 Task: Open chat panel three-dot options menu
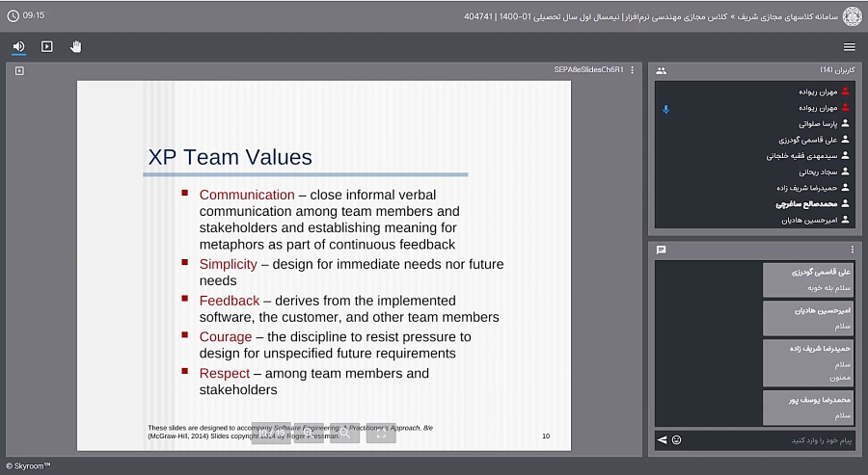854,249
